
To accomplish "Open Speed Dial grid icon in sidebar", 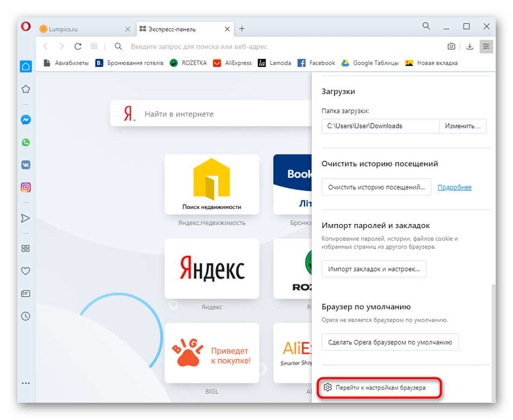I will point(25,248).
